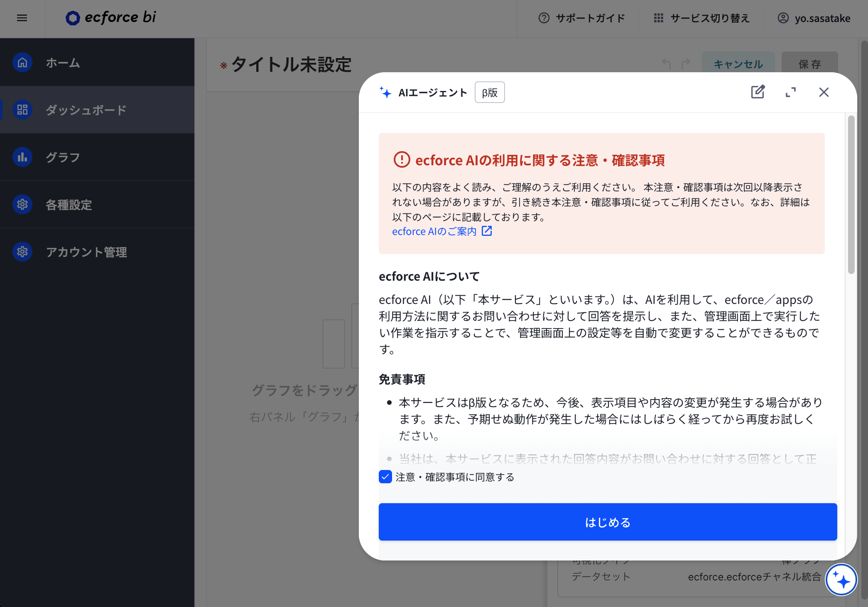Screen dimensions: 868x607
Task: Click the アカウント管理 gear icon
Action: (x=22, y=252)
